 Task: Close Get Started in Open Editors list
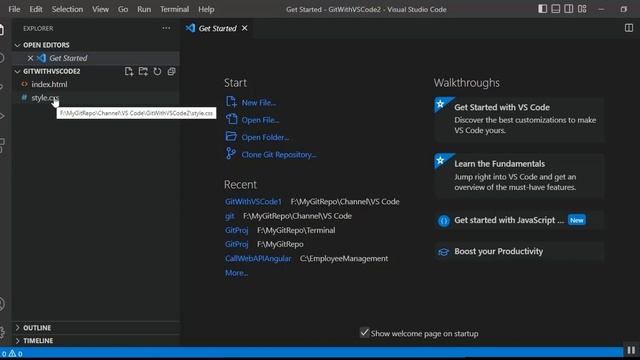click(30, 58)
